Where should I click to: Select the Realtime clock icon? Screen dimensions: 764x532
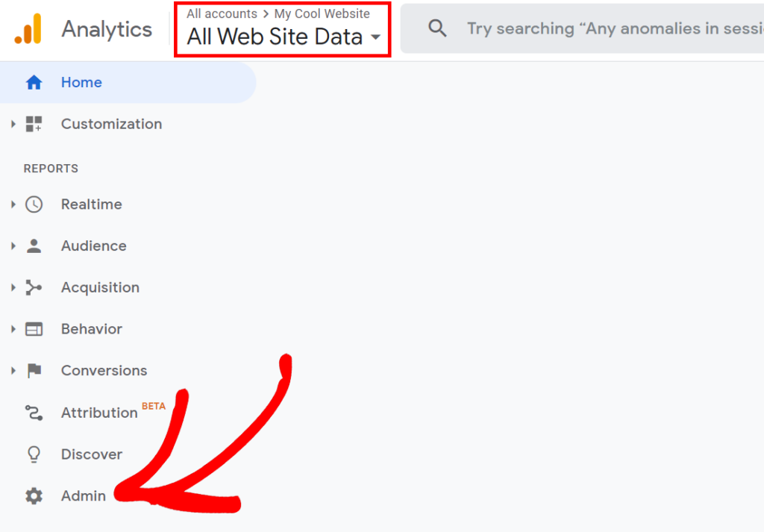point(34,204)
